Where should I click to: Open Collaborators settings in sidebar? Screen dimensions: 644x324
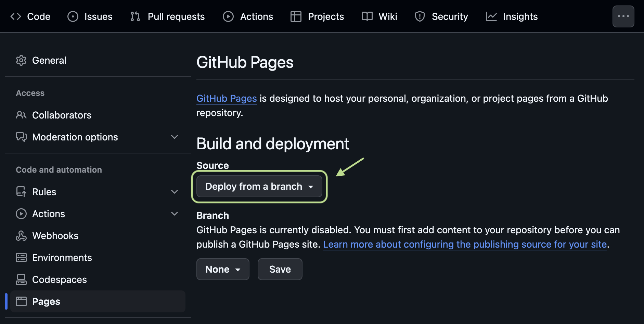[98, 115]
